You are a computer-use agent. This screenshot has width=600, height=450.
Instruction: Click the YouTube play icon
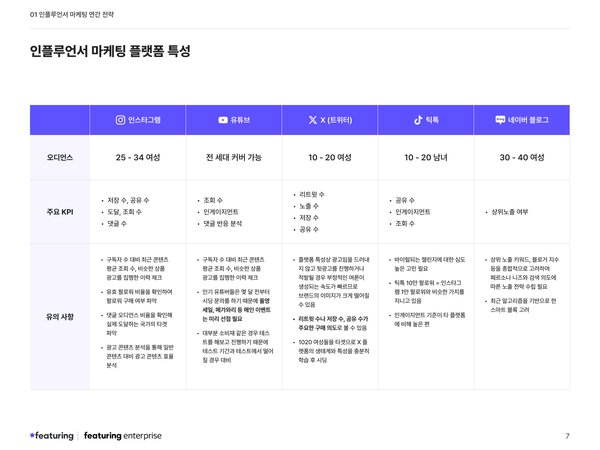click(x=223, y=120)
